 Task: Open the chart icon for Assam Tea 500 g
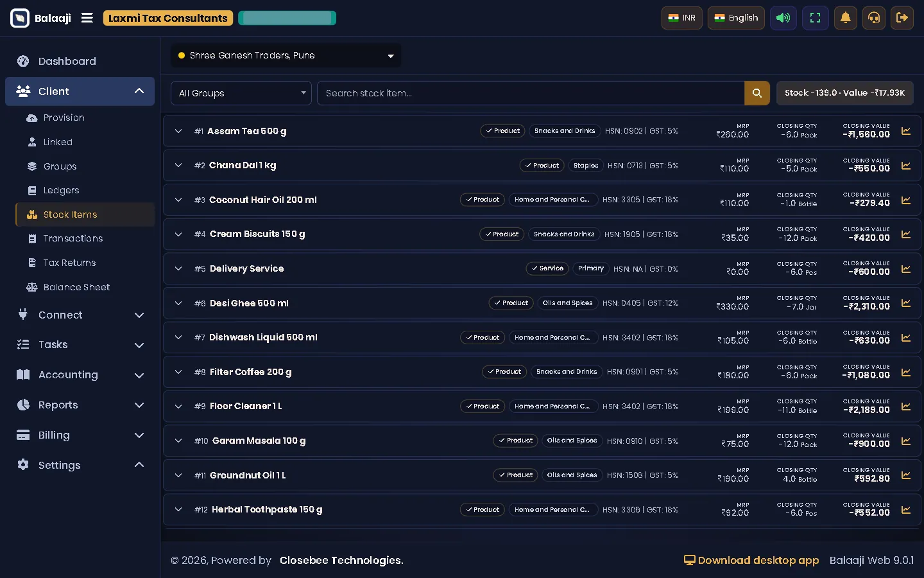906,131
